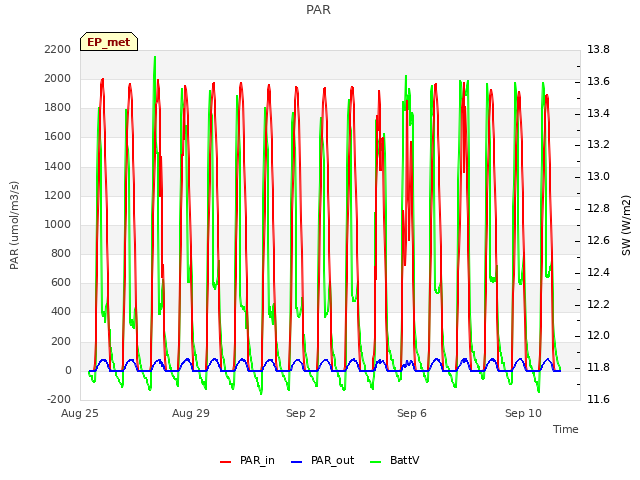Click the blue PAR_out legend swatch
640x480 pixels.
296,462
